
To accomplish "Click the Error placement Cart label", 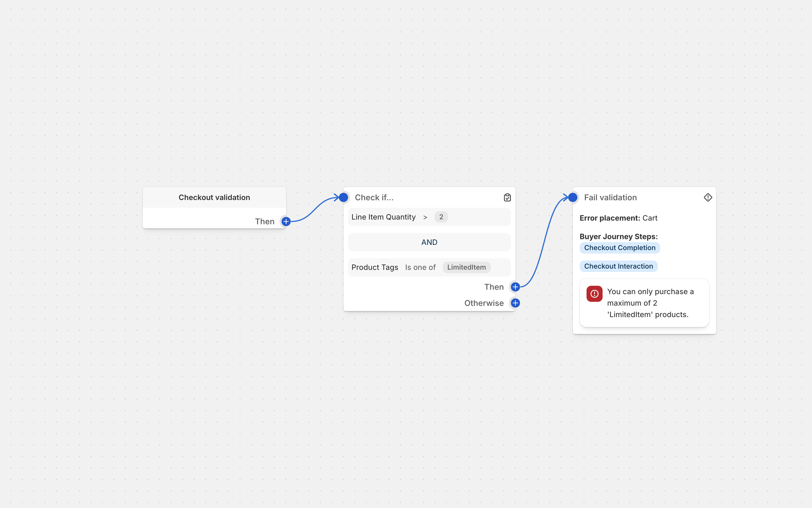I will pos(618,218).
